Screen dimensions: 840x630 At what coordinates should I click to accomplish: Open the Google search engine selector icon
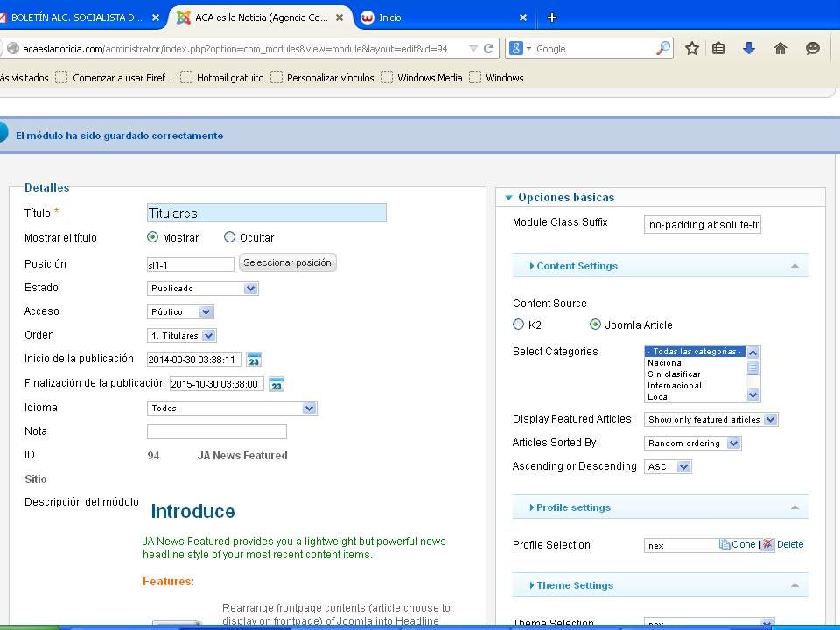519,49
